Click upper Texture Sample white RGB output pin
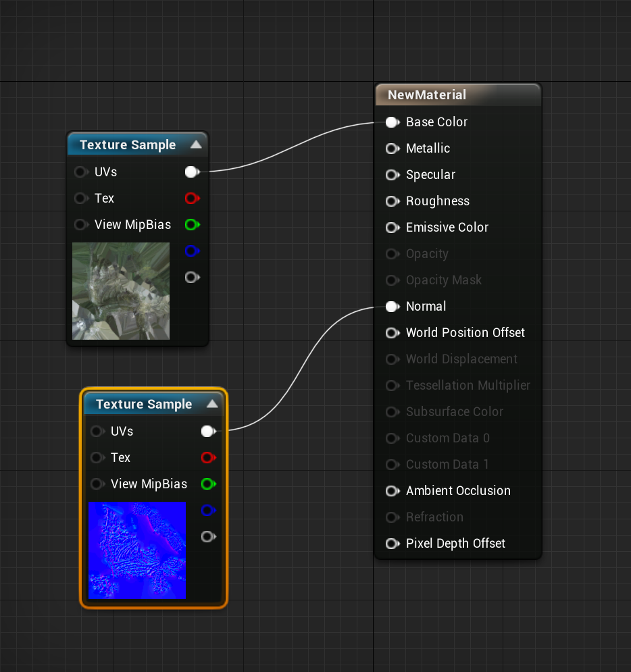 [192, 172]
